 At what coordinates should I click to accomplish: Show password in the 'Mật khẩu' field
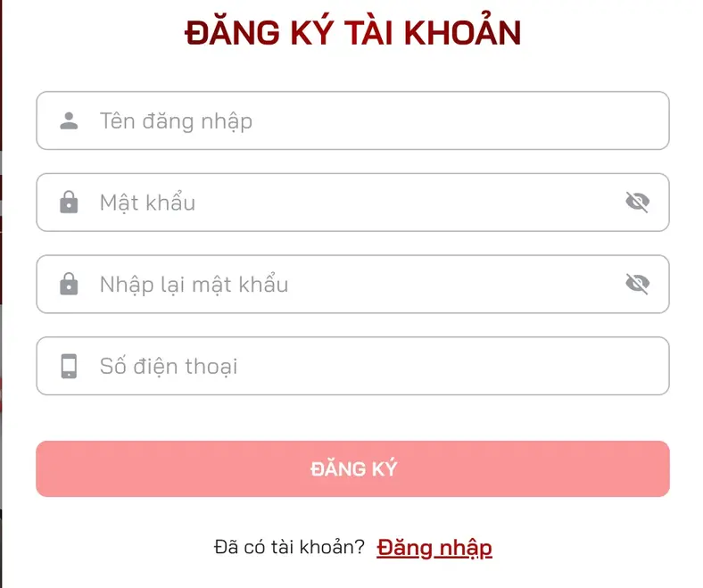637,203
